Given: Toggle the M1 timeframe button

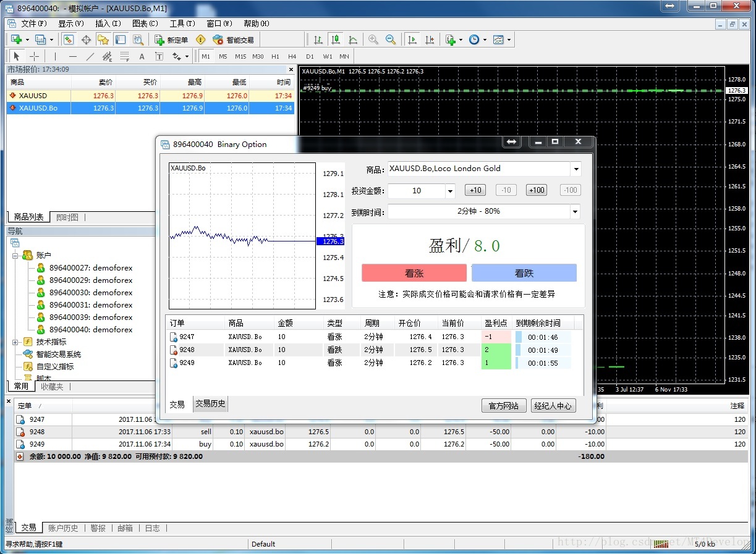Looking at the screenshot, I should pos(206,56).
